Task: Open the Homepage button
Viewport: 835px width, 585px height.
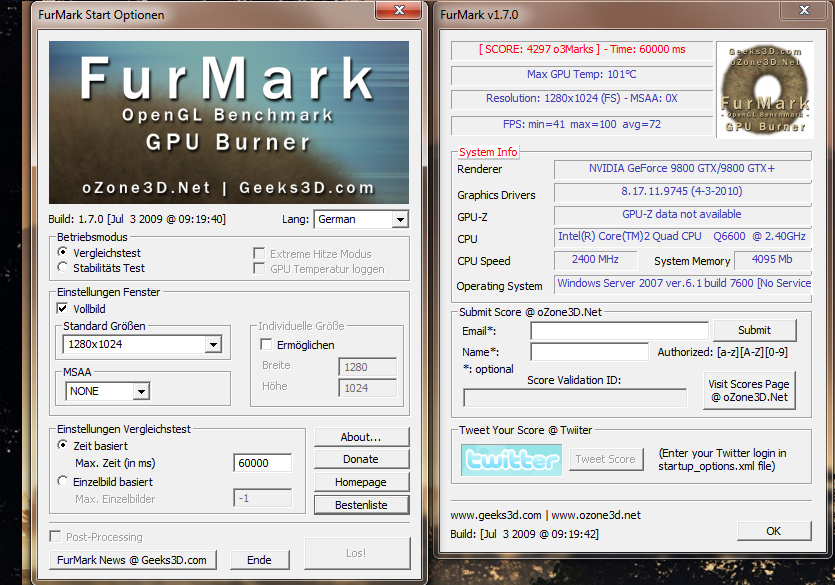Action: (362, 482)
